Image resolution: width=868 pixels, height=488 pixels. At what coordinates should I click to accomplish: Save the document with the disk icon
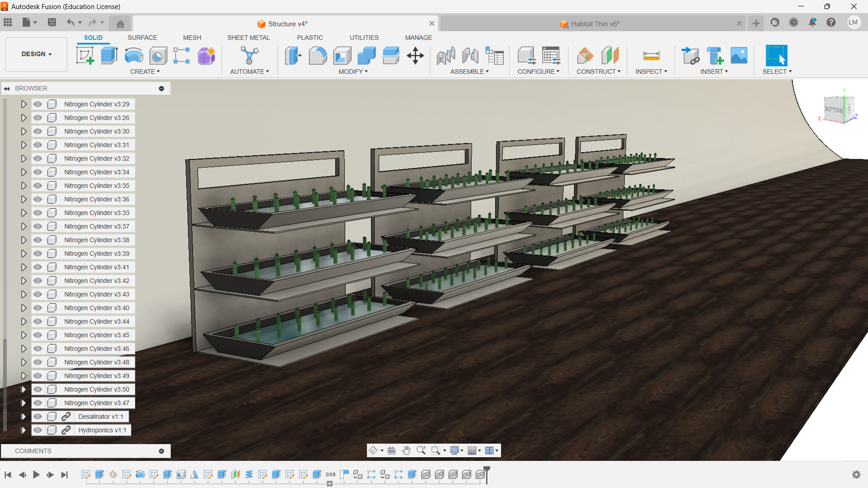click(52, 23)
